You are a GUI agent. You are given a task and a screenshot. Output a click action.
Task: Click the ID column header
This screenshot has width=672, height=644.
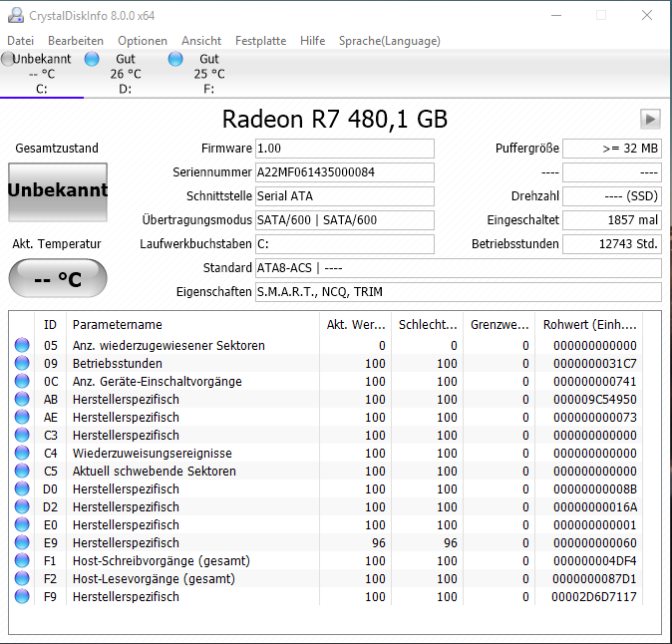coord(50,325)
